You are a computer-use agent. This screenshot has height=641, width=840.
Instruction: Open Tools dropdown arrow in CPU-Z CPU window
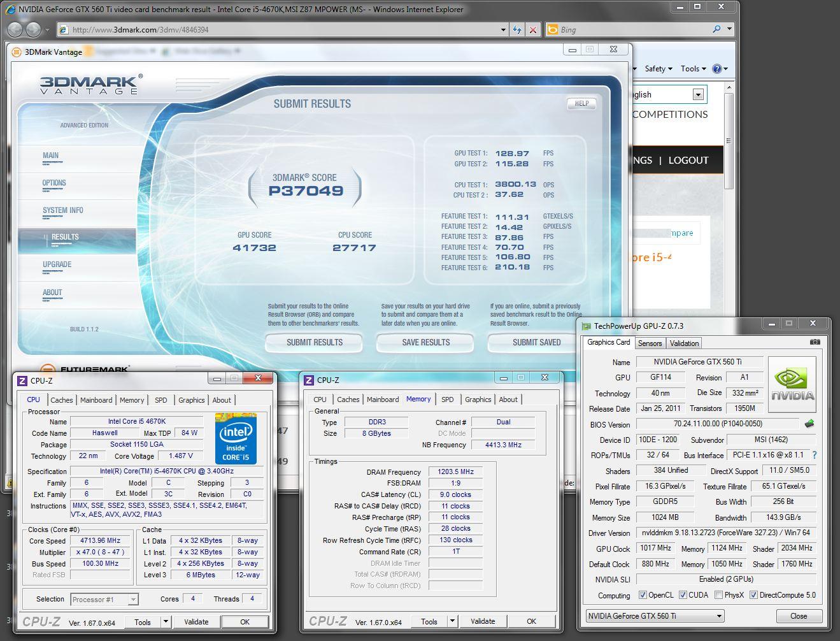[x=166, y=622]
